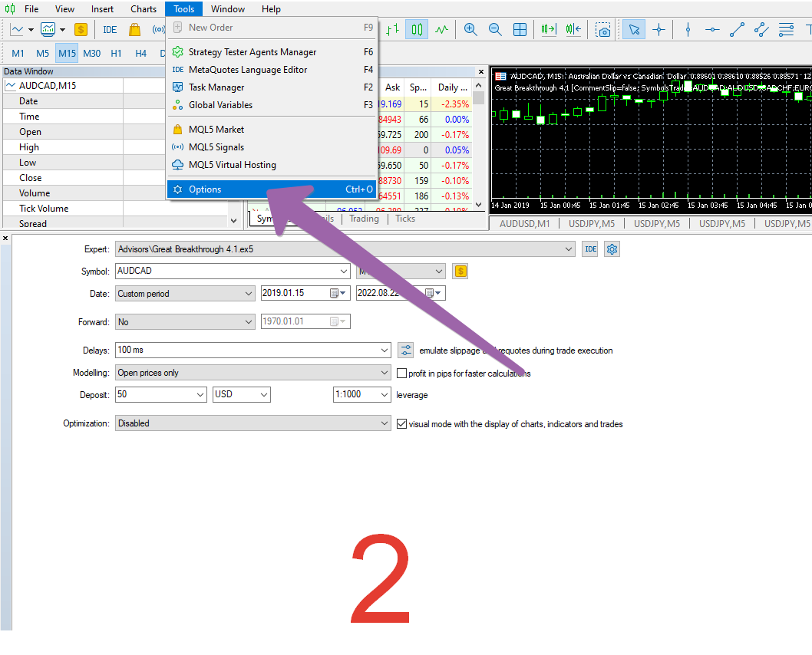Switch to H1 timeframe
This screenshot has height=655, width=812.
[x=116, y=53]
